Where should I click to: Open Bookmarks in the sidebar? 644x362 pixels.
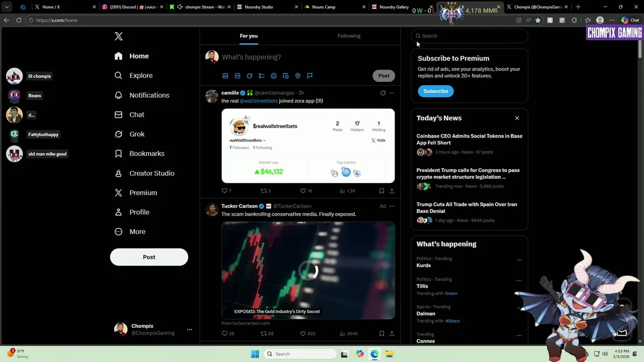pyautogui.click(x=139, y=154)
